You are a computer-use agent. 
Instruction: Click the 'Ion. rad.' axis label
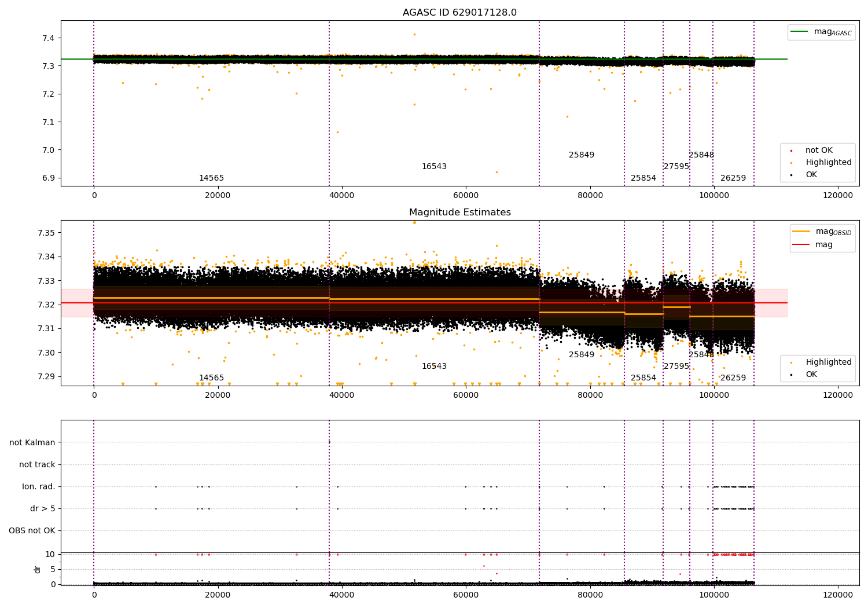tap(39, 487)
